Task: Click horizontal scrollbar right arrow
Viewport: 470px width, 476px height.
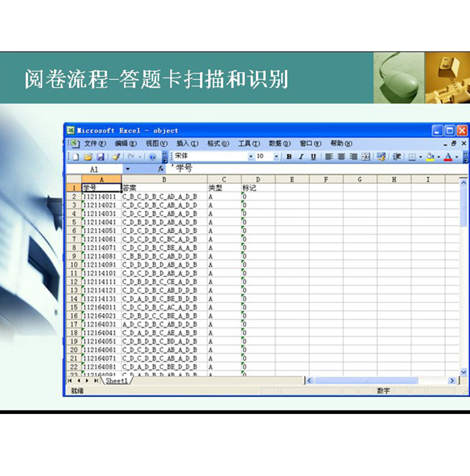Action: [x=452, y=380]
